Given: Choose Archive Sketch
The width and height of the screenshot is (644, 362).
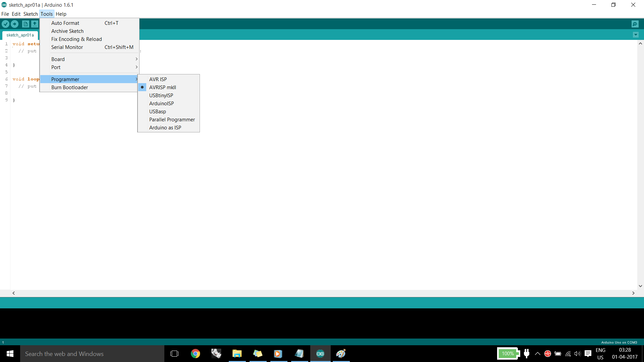Looking at the screenshot, I should (x=89, y=31).
